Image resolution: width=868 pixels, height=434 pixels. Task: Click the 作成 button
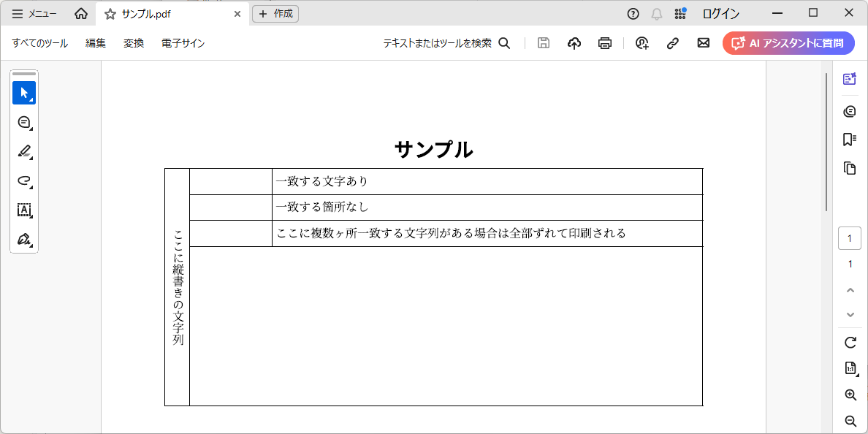(275, 14)
